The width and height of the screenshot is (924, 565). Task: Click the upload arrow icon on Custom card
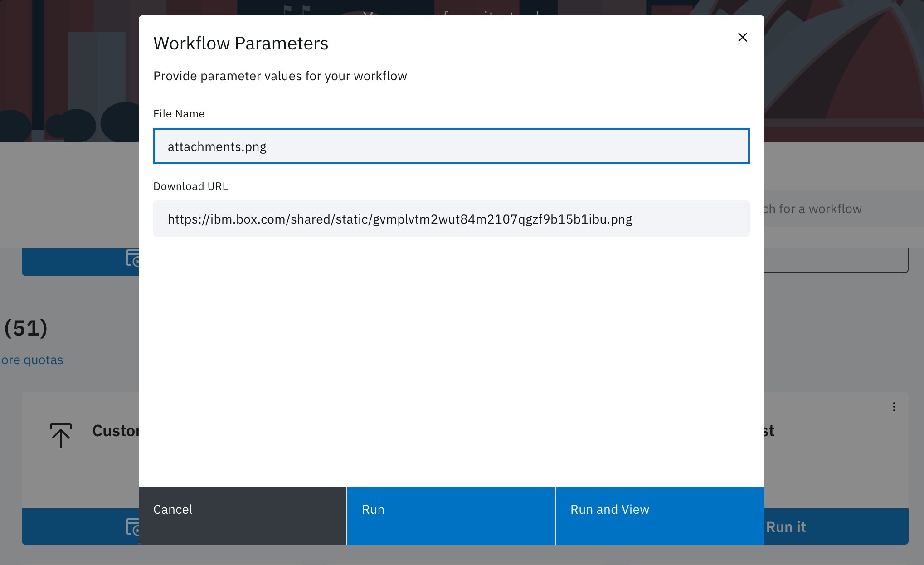(60, 435)
